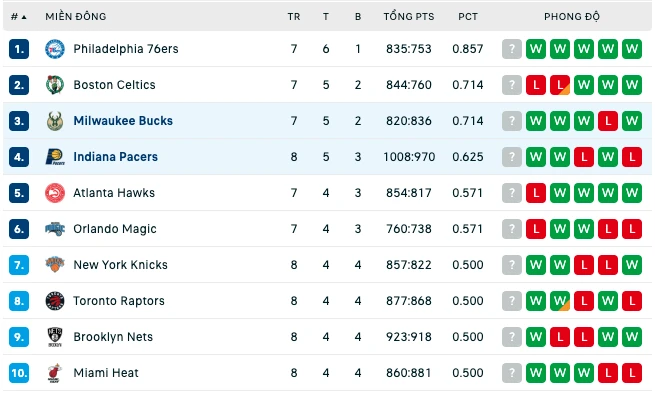Click the PCT column header

coord(467,17)
